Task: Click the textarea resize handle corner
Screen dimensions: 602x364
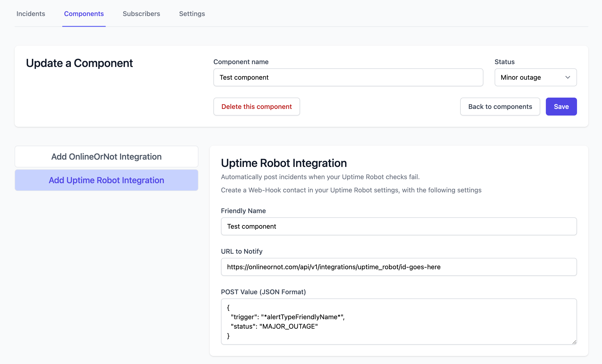Action: point(574,342)
